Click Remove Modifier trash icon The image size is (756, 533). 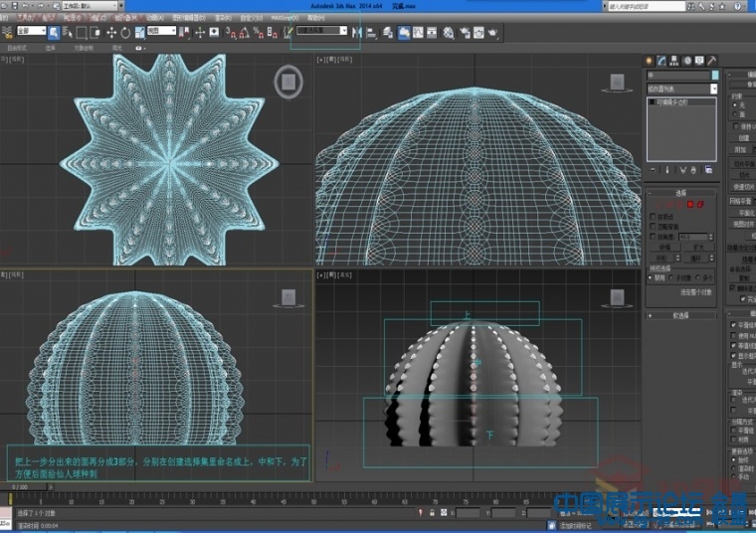pos(693,170)
